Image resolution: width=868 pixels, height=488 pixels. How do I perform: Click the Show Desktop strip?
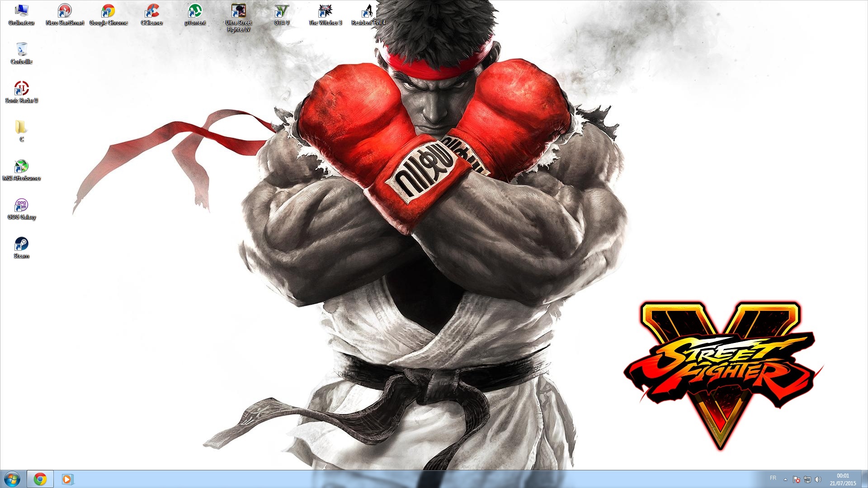click(864, 479)
